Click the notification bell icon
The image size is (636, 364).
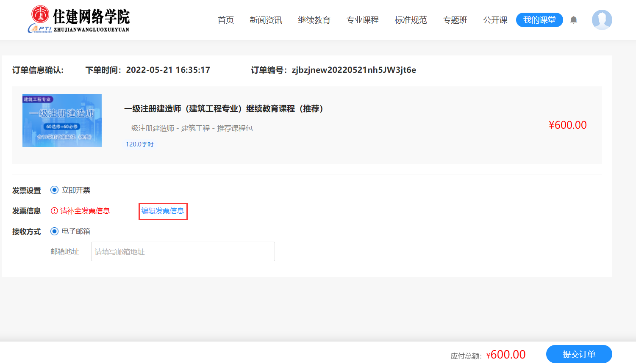[x=574, y=20]
